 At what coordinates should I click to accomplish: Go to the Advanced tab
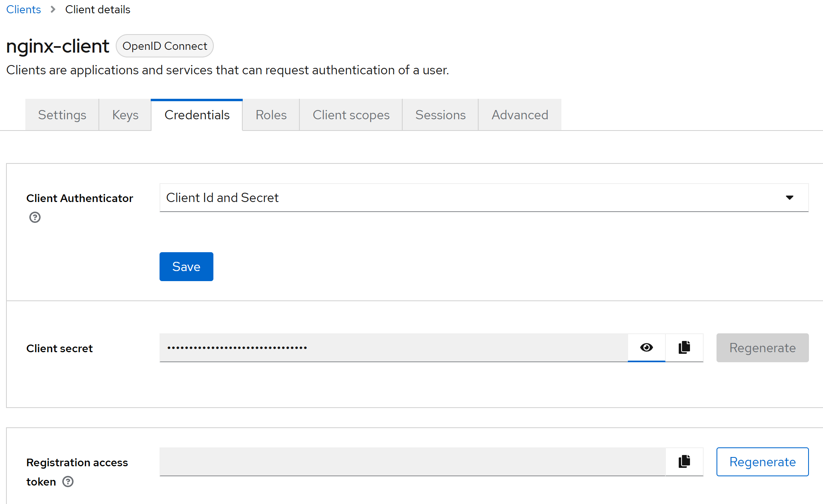point(520,115)
